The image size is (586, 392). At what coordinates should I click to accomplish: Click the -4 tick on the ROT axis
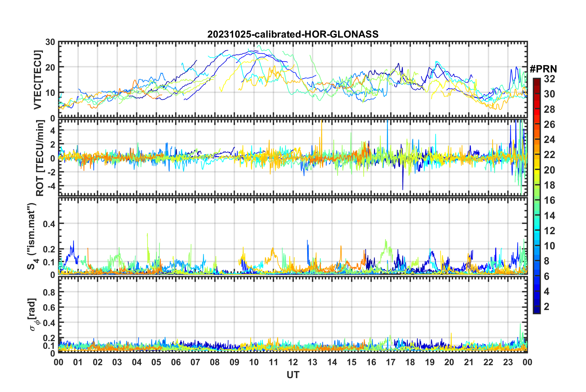click(x=51, y=186)
